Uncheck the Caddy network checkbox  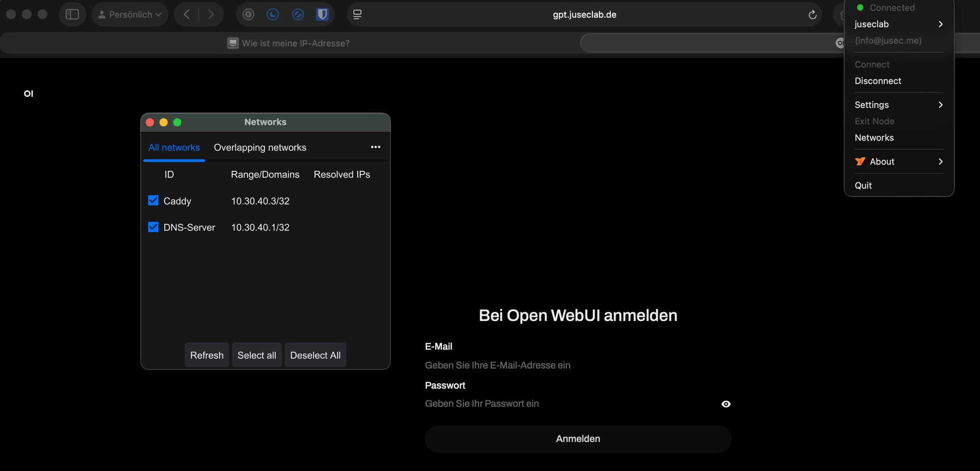[x=153, y=201]
